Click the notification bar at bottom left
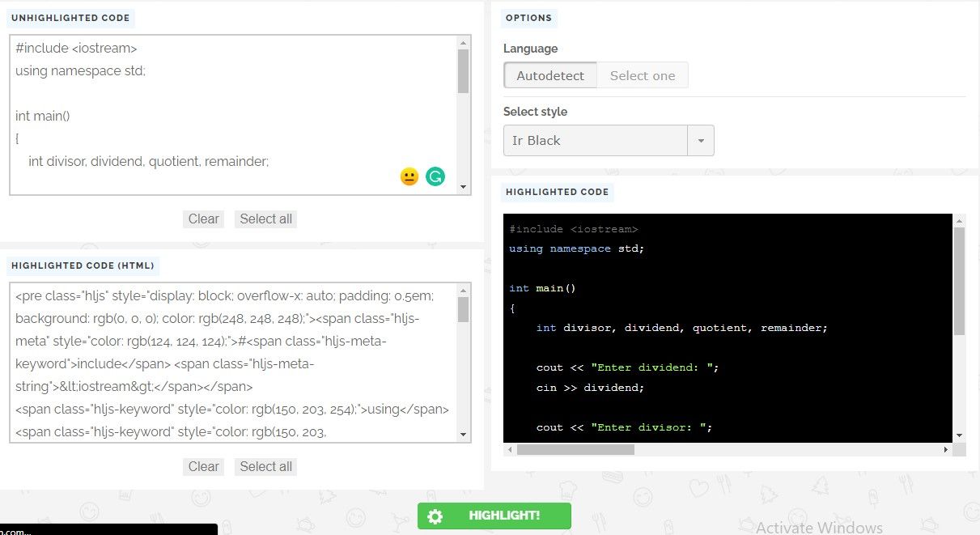 105,530
